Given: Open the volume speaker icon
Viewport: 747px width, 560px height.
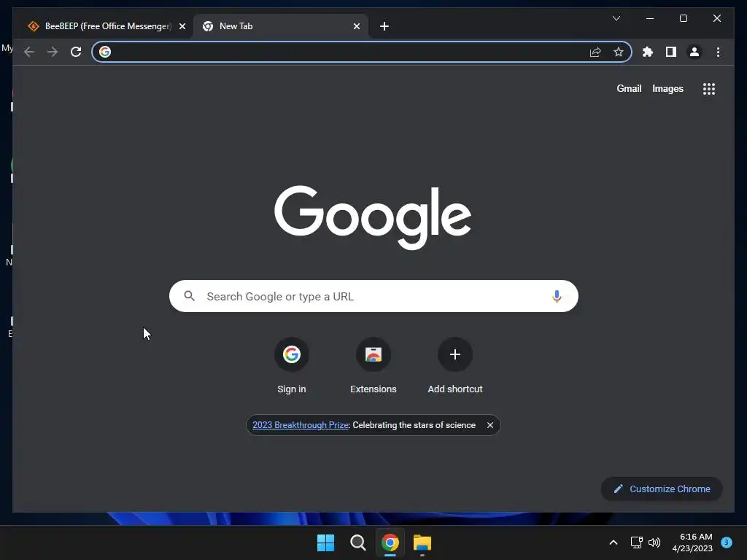Looking at the screenshot, I should (x=654, y=542).
